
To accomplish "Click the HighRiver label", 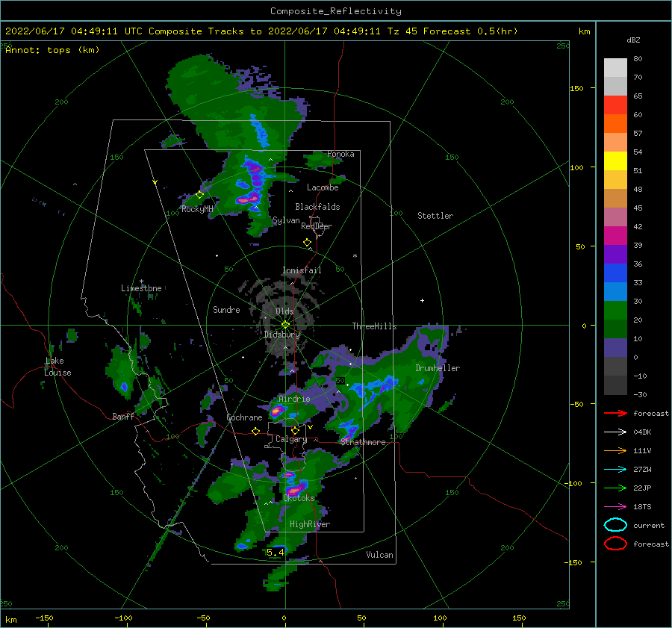I will [310, 524].
